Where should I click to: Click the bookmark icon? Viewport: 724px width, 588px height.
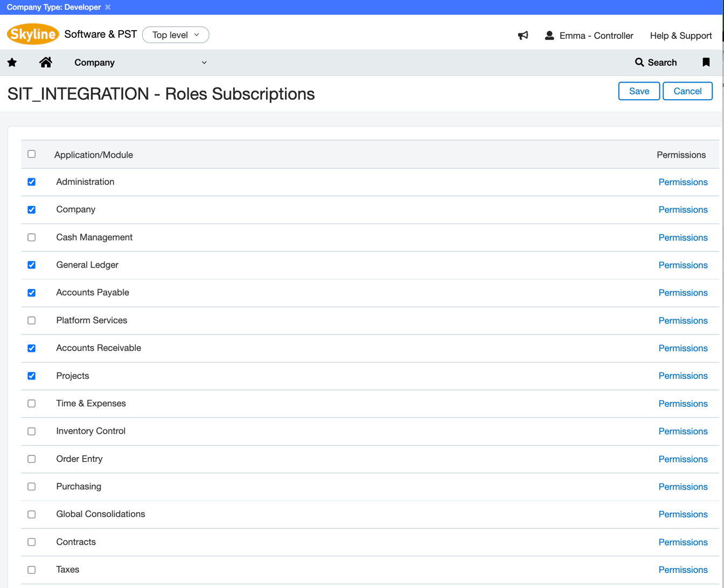(x=706, y=63)
